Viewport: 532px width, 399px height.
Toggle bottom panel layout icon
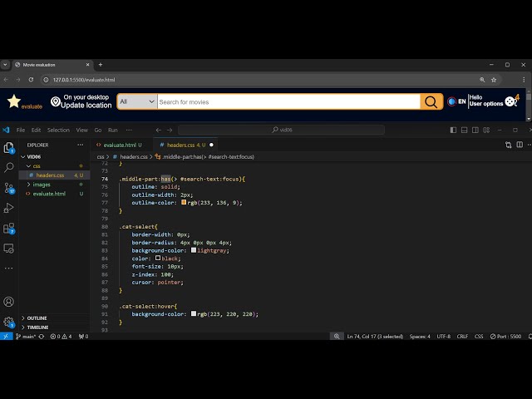click(x=464, y=130)
